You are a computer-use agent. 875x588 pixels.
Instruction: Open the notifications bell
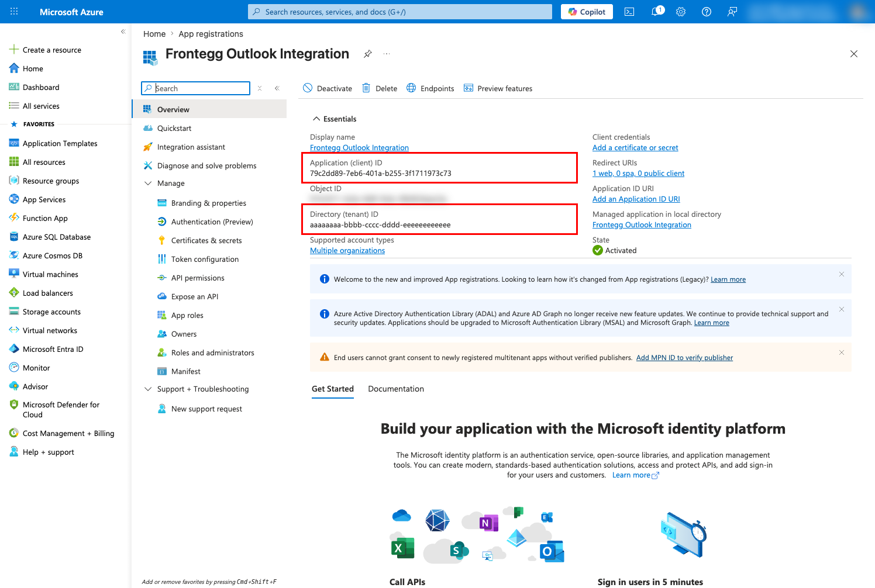pos(656,12)
